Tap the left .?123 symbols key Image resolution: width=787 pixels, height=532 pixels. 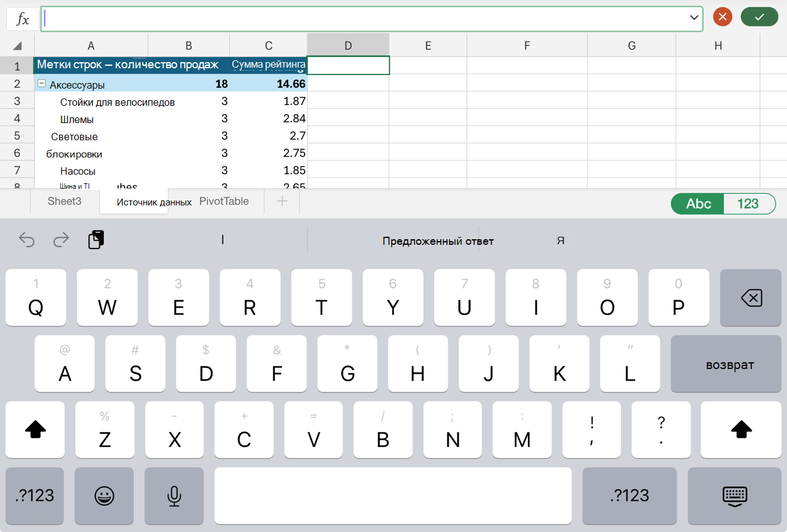click(34, 496)
